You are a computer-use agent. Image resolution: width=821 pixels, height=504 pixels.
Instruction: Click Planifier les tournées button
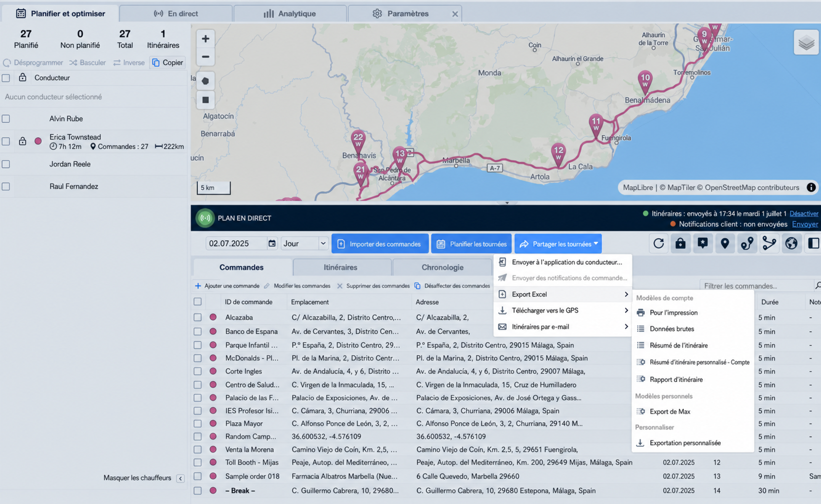[471, 244]
